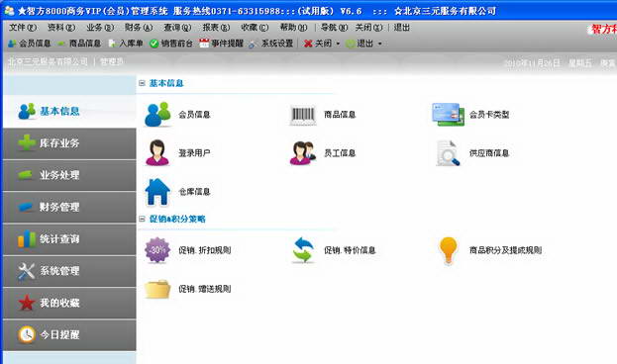Click 入库单 toolbar shortcut
The width and height of the screenshot is (617, 364).
126,44
